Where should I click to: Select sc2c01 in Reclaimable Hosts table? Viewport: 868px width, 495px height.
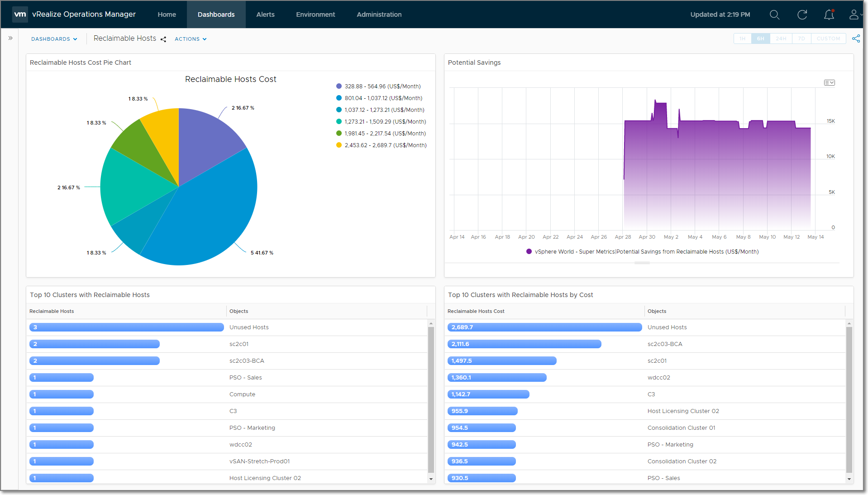pyautogui.click(x=227, y=344)
